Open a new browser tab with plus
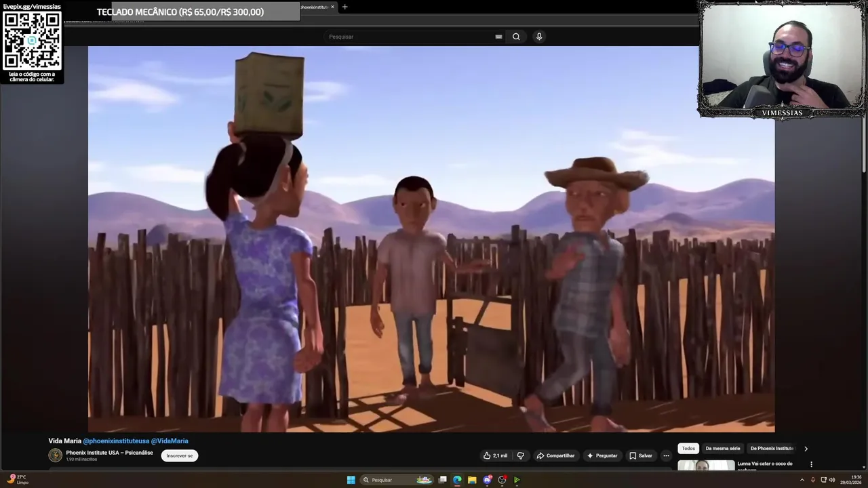868x488 pixels. [344, 7]
